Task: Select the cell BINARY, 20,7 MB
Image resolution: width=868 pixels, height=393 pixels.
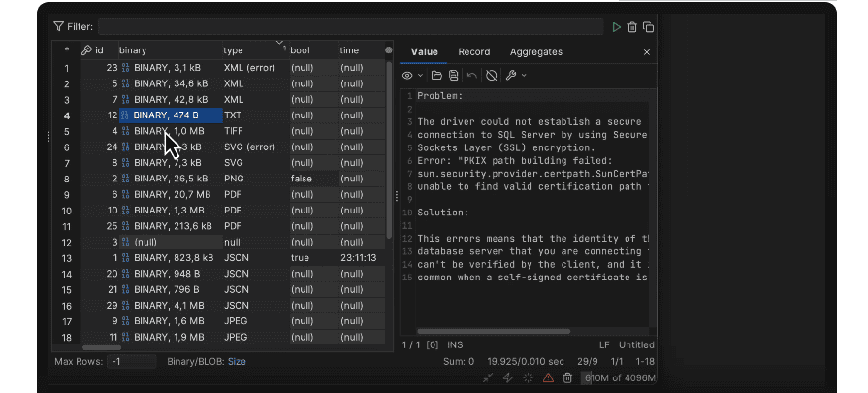Action: (x=171, y=194)
